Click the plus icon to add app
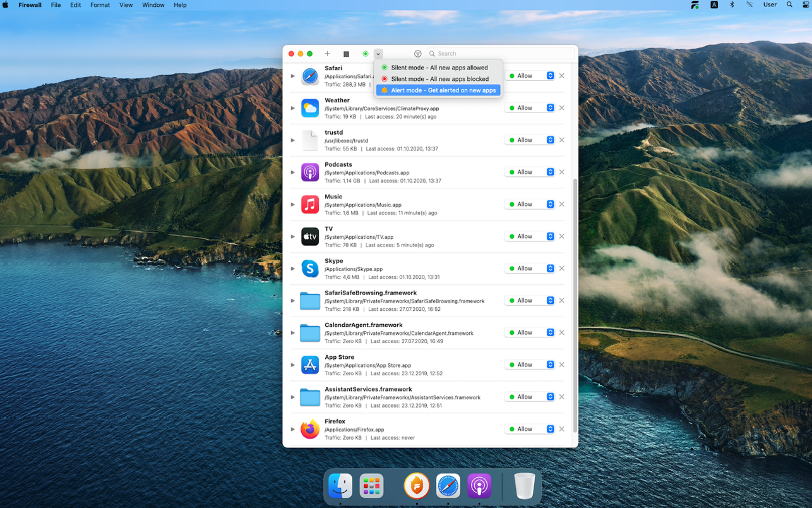The image size is (812, 508). [x=327, y=54]
